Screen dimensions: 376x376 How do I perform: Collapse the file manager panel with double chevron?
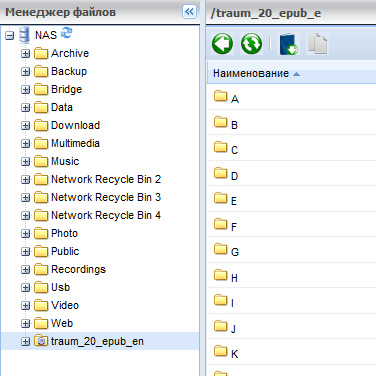click(x=189, y=12)
